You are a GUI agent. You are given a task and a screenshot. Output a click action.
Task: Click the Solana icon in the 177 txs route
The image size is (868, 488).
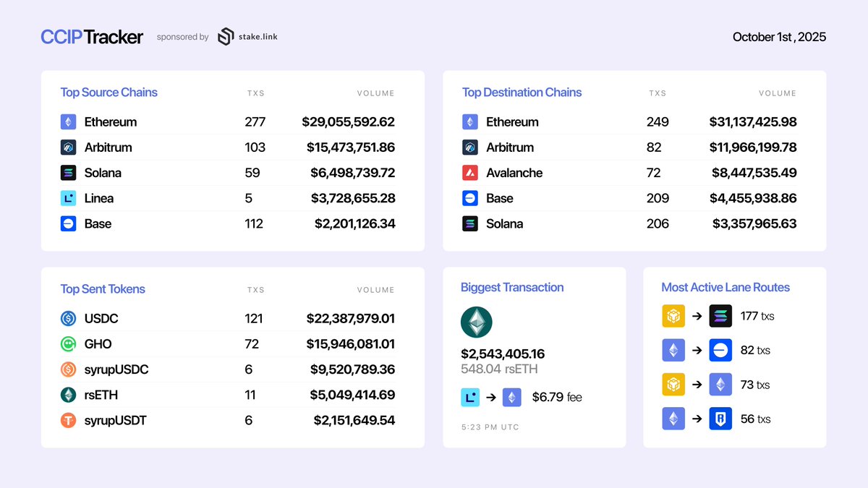(x=720, y=316)
